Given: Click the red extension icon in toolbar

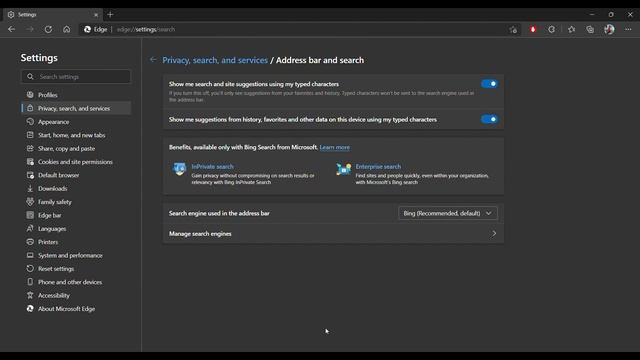Looking at the screenshot, I should (x=533, y=29).
